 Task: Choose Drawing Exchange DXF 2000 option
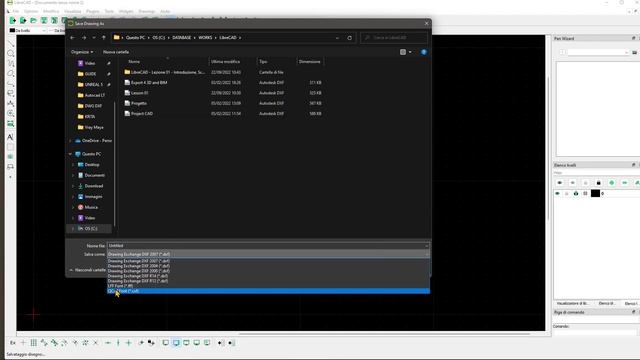tap(269, 271)
